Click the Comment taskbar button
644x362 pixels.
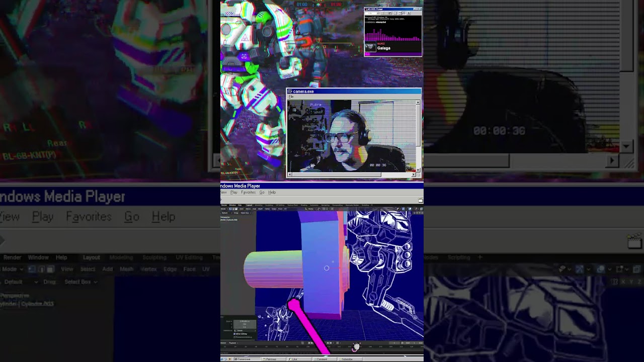(x=325, y=359)
